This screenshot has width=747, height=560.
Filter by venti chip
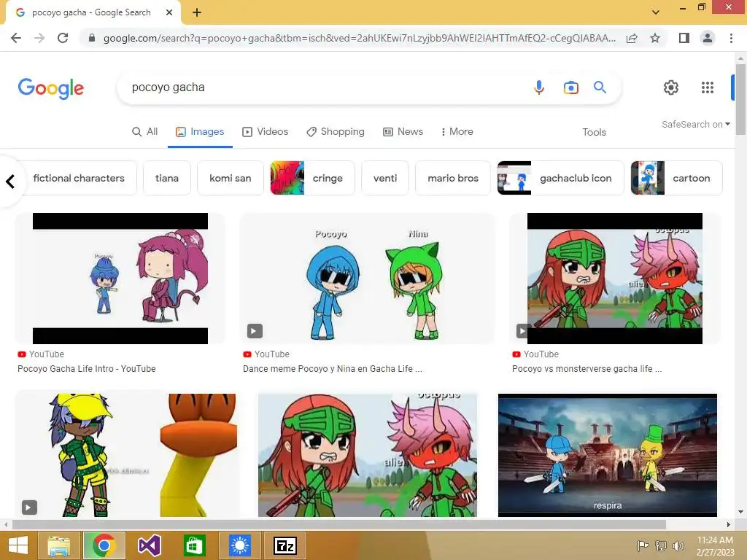coord(385,178)
